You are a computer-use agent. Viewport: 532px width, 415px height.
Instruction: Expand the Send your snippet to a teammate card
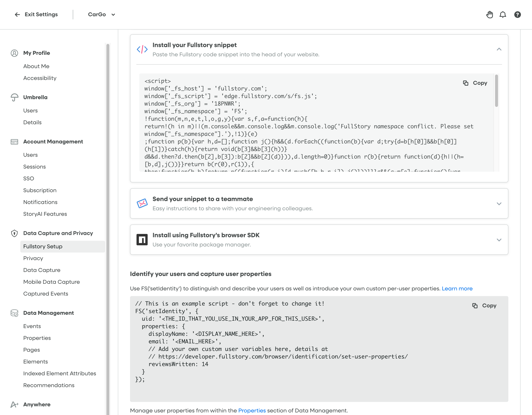pyautogui.click(x=499, y=204)
